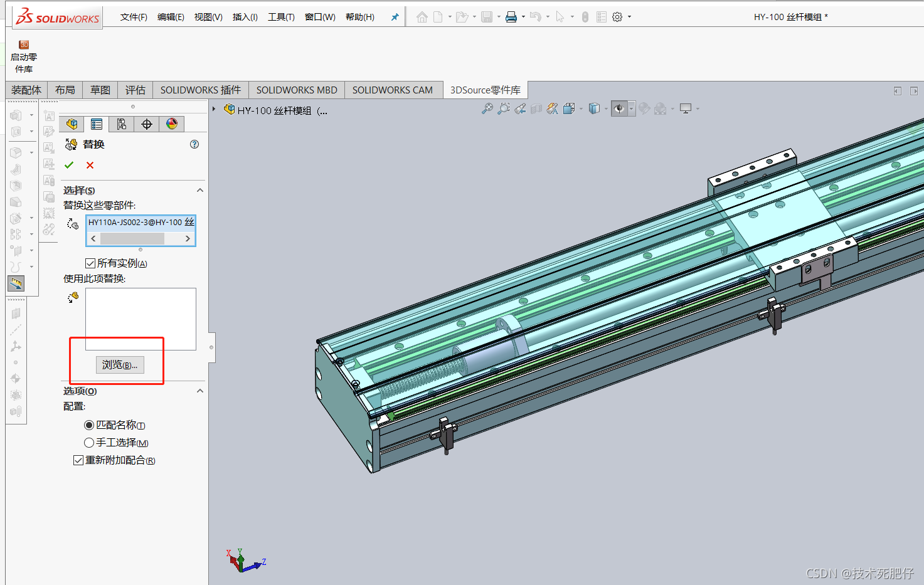
Task: Open the DisplayManager color wheel tab
Action: 171,124
